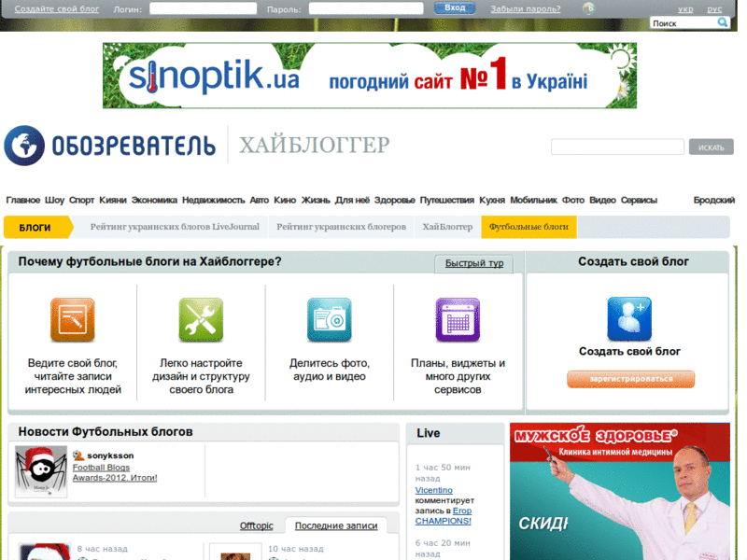Image resolution: width=747 pixels, height=560 pixels.
Task: Switch language to укр
Action: tap(685, 9)
